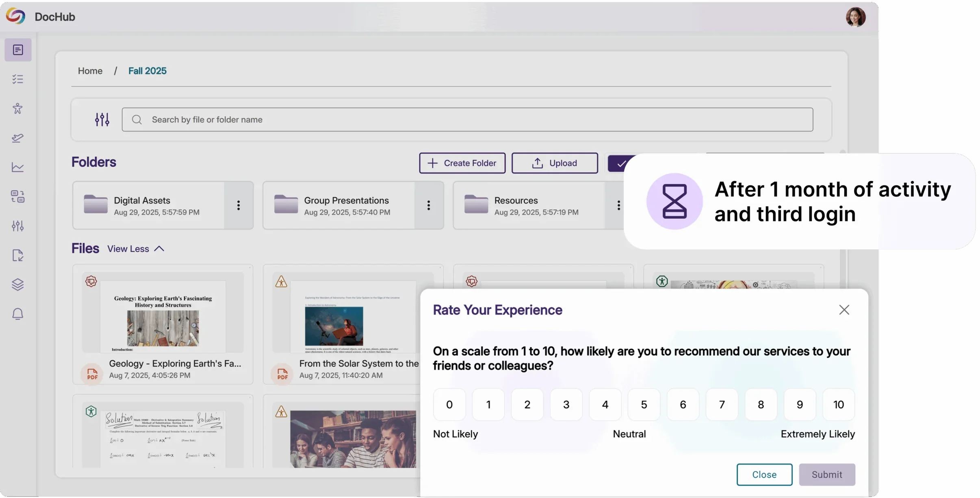The image size is (980, 498).
Task: Open the documents icon in sidebar
Action: (18, 50)
